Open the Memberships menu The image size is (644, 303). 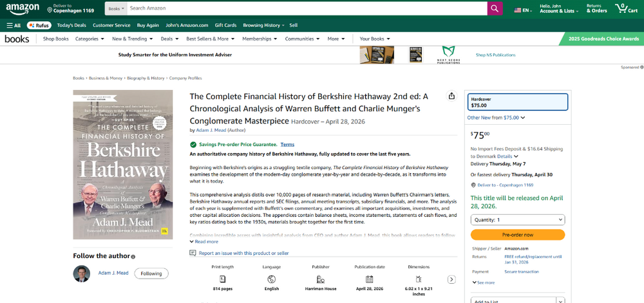click(260, 39)
